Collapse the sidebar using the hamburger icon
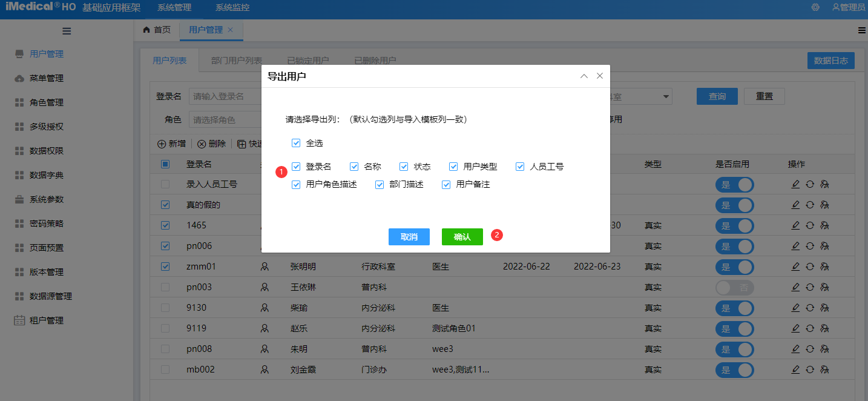The width and height of the screenshot is (868, 401). coord(67,30)
